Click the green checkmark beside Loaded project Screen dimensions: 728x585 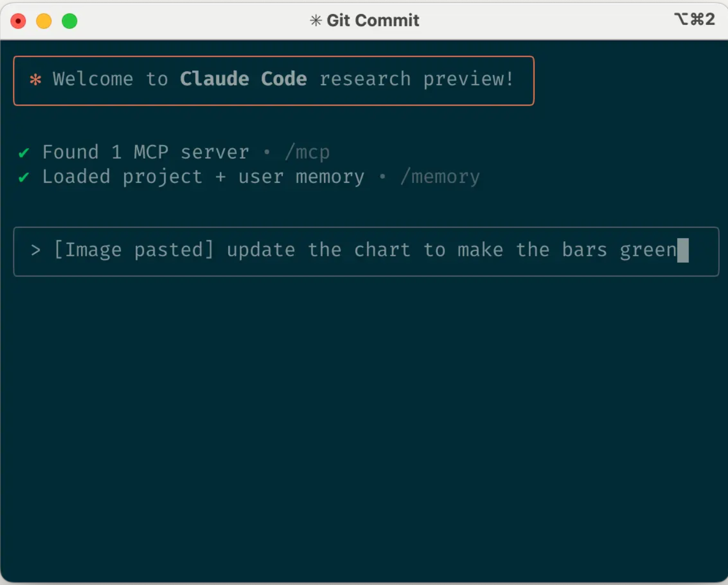click(x=23, y=177)
